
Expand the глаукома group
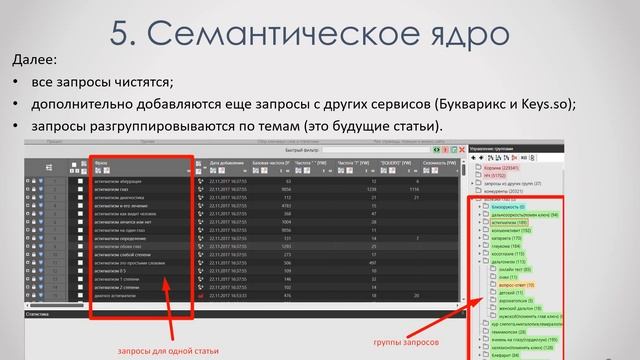tap(480, 246)
